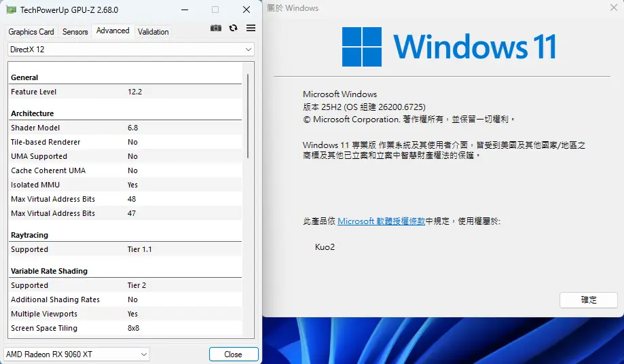Click the GPU-Z app icon in title bar
The width and height of the screenshot is (624, 364).
click(12, 10)
